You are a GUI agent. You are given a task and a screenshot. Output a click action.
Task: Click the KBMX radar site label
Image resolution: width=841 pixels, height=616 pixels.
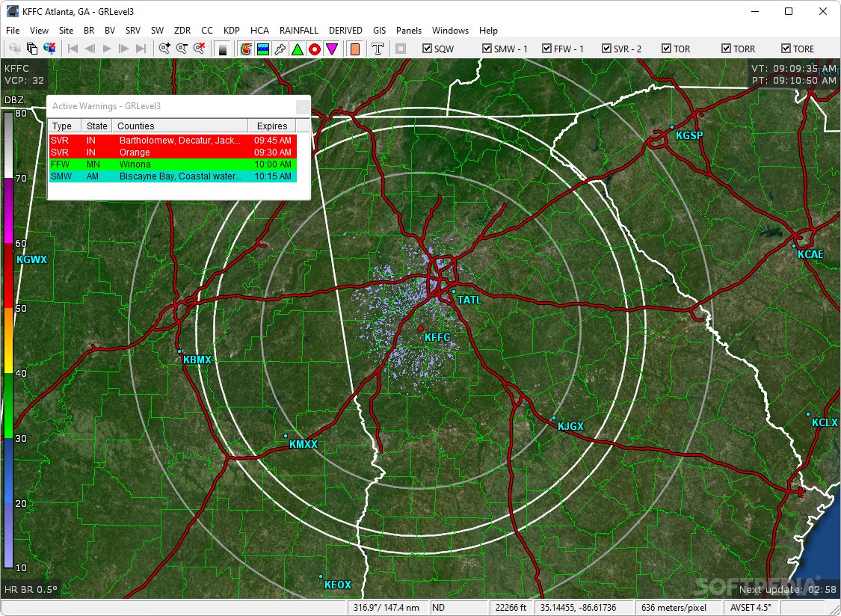[197, 360]
